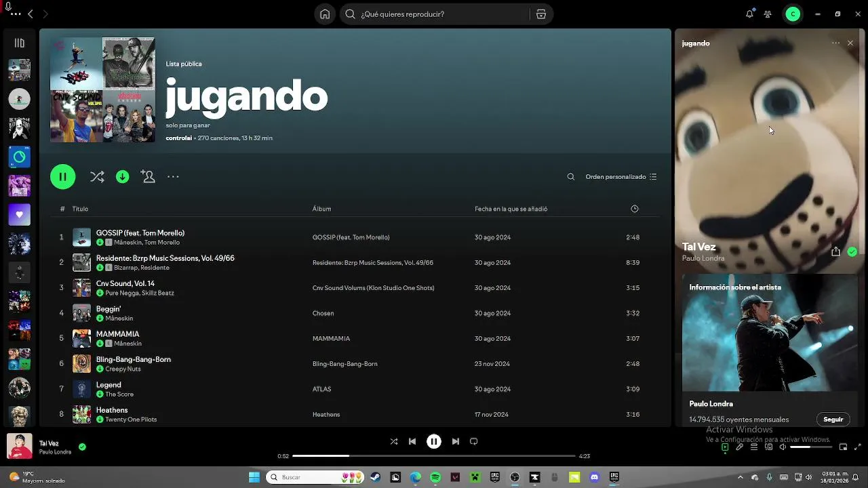Invite collaborators with the add-person icon
The width and height of the screenshot is (868, 488).
[x=148, y=177]
